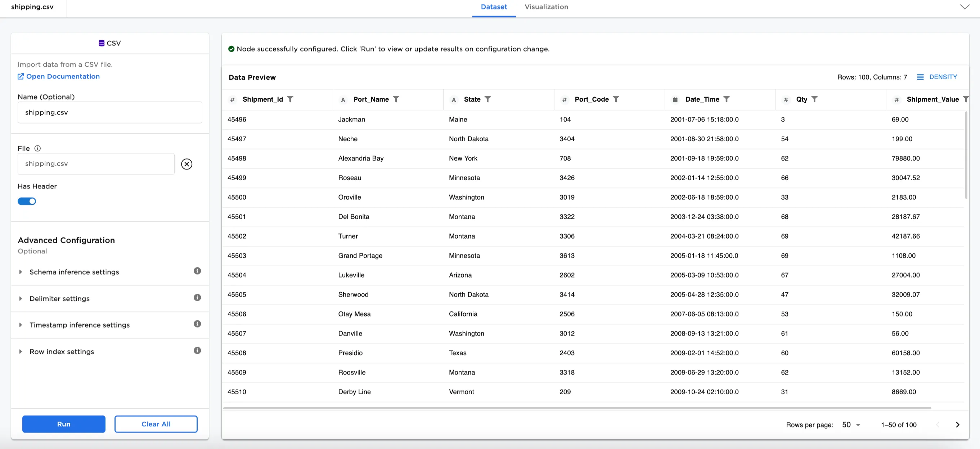Click the Run button
This screenshot has height=449, width=980.
coord(63,424)
